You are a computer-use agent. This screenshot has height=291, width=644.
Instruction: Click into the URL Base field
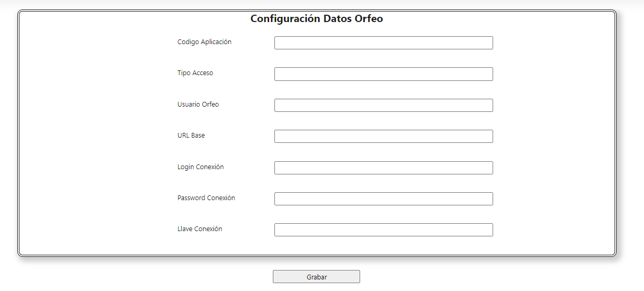click(383, 137)
